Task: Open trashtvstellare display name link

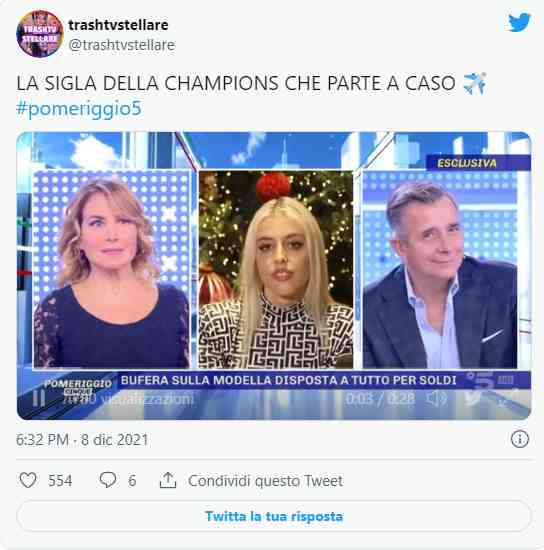Action: 118,25
